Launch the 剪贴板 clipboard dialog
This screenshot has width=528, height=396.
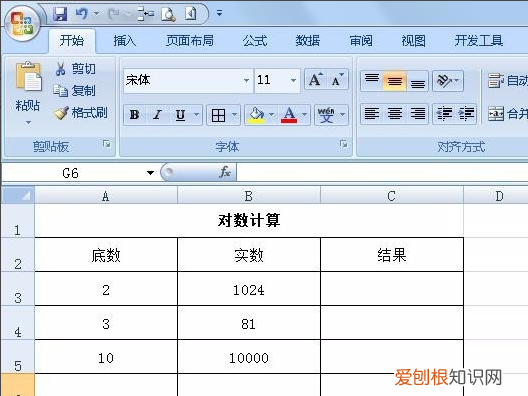[107, 144]
